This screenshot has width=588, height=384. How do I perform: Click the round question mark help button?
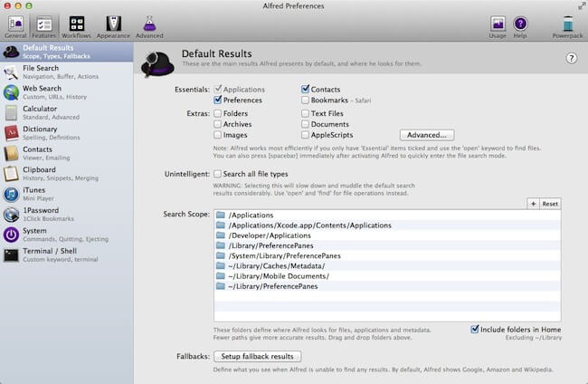tap(571, 58)
